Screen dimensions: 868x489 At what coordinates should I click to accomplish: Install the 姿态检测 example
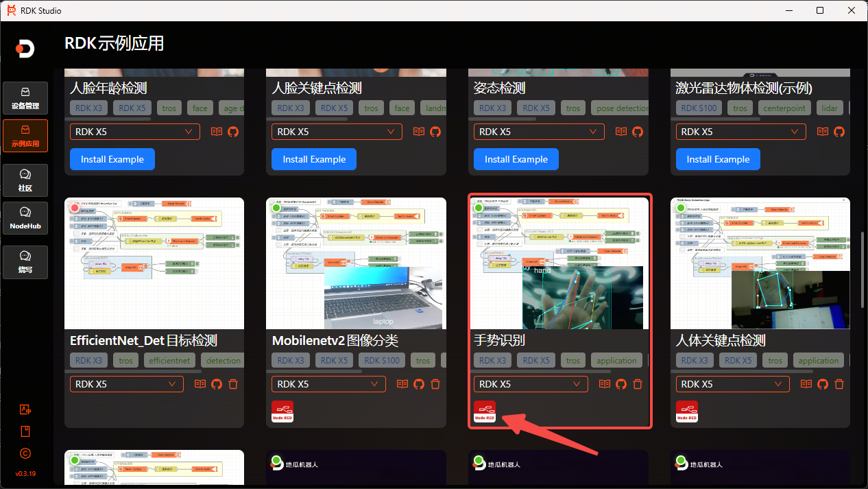pos(516,159)
